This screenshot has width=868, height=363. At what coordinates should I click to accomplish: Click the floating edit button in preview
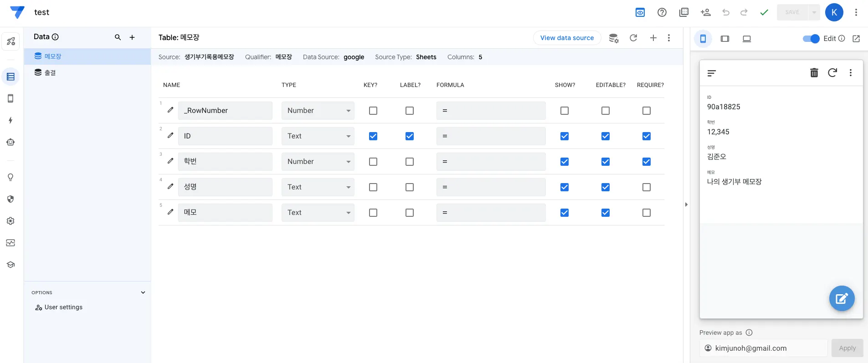pos(841,298)
